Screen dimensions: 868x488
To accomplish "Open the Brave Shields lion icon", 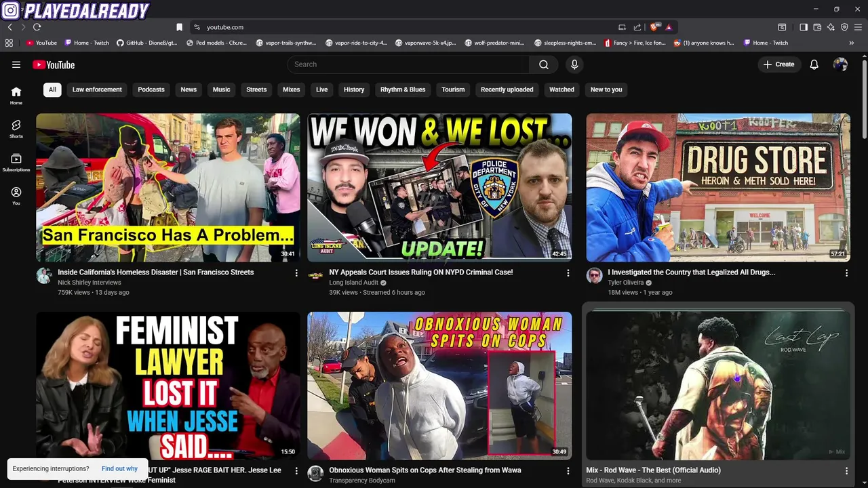I will tap(654, 27).
